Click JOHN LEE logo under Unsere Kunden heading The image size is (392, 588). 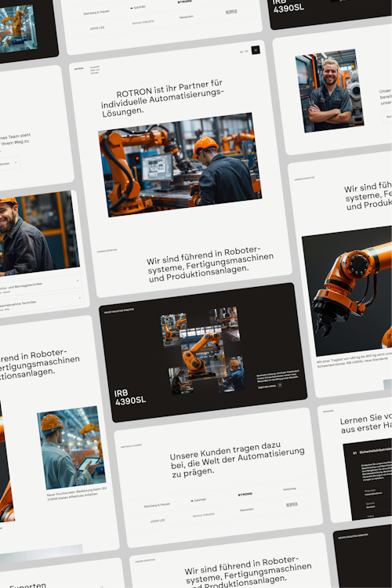(x=158, y=521)
